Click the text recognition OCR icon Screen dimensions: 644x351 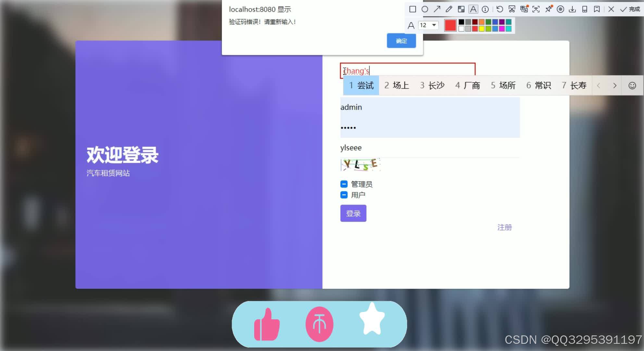(x=536, y=9)
